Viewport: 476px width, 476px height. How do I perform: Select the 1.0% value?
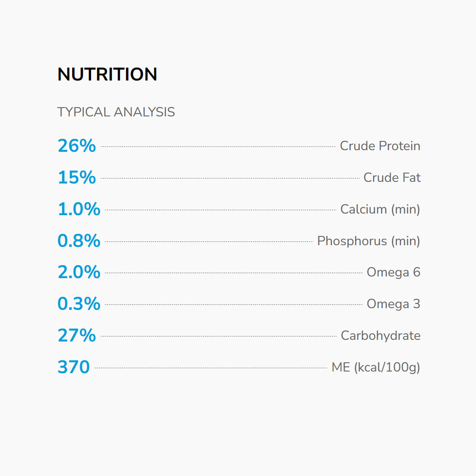(79, 209)
